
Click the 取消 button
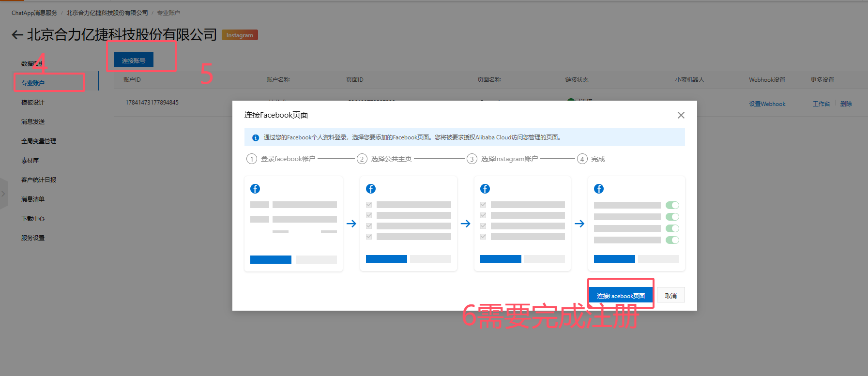(671, 295)
